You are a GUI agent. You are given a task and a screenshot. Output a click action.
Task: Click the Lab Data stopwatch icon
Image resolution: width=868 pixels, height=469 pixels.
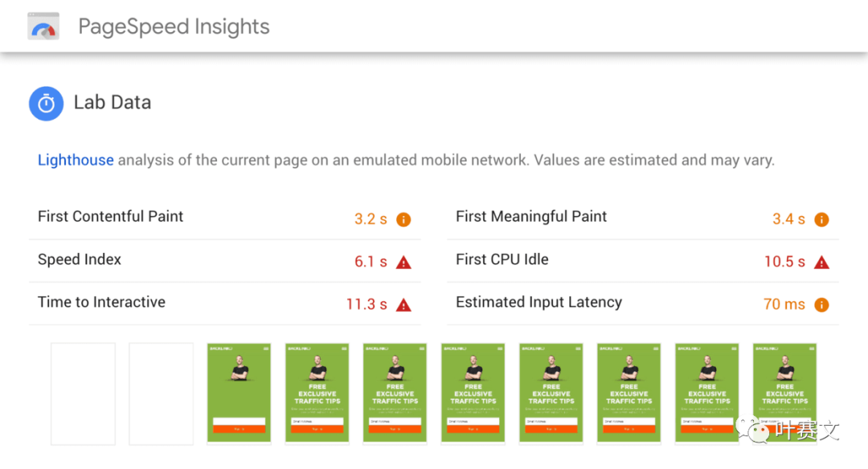[x=47, y=104]
